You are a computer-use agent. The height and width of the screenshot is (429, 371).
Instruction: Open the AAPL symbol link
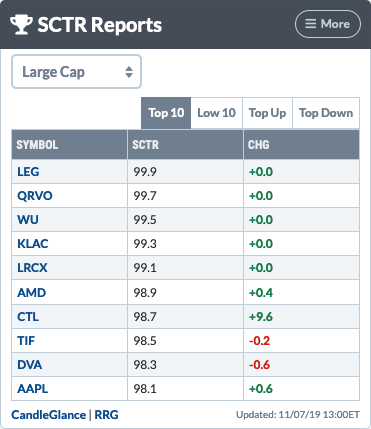pyautogui.click(x=32, y=389)
